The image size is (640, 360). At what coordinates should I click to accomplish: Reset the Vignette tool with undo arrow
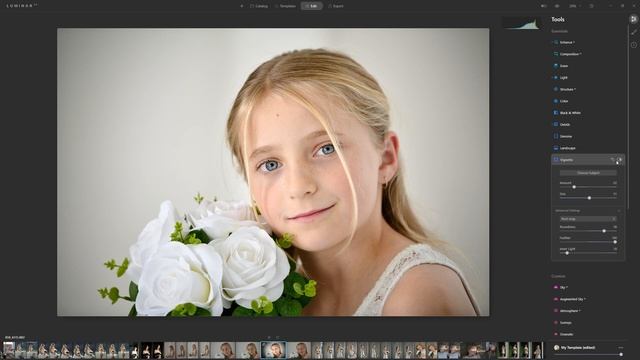tap(612, 160)
